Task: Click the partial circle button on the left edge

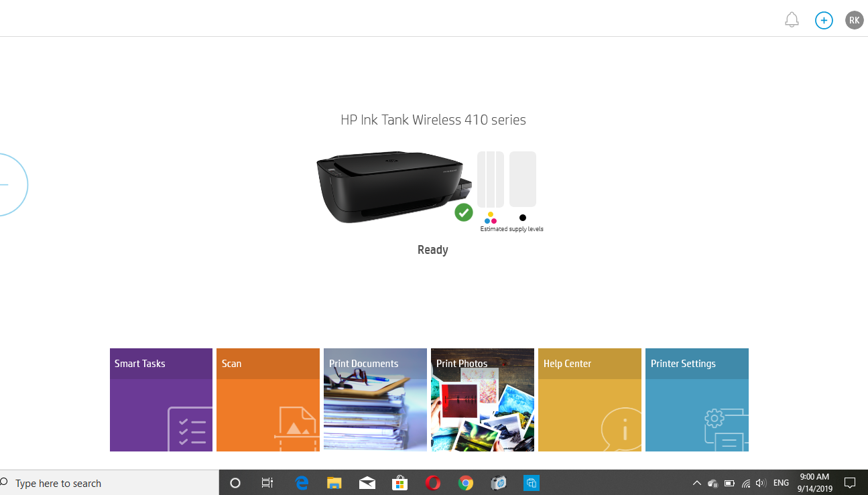Action: click(12, 184)
